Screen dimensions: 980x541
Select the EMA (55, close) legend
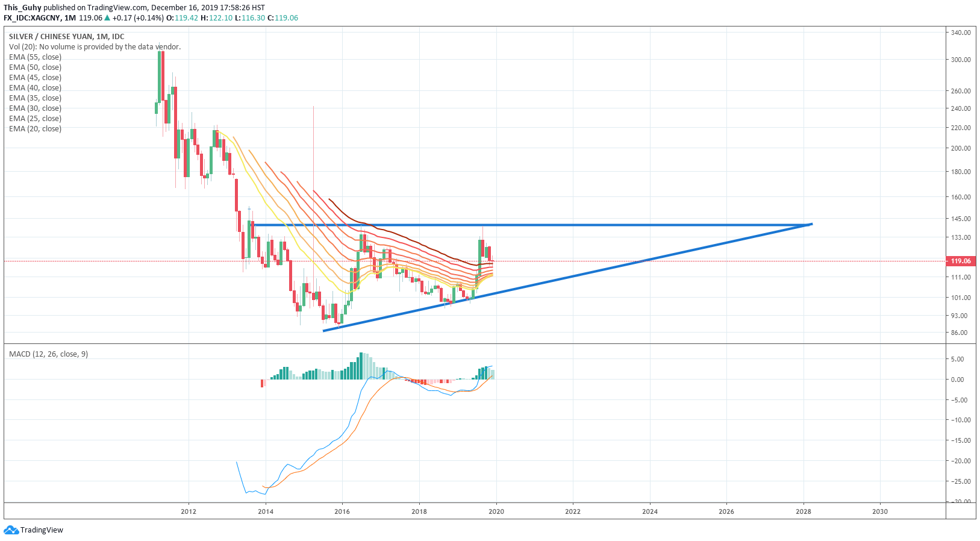(x=35, y=57)
